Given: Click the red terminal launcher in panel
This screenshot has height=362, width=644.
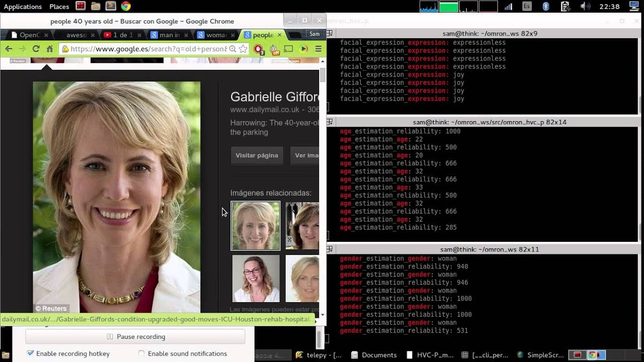Looking at the screenshot, I should coord(80,6).
